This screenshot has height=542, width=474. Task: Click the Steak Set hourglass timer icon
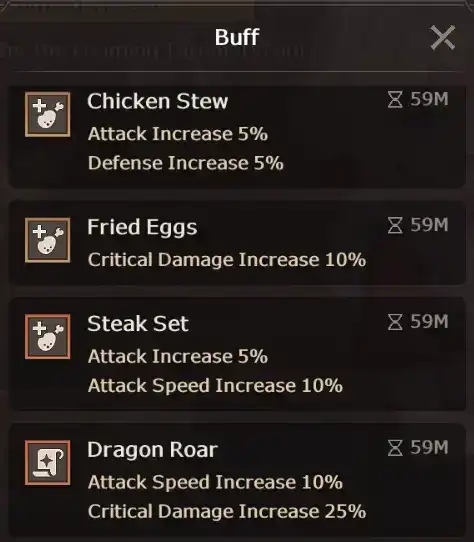pos(395,322)
